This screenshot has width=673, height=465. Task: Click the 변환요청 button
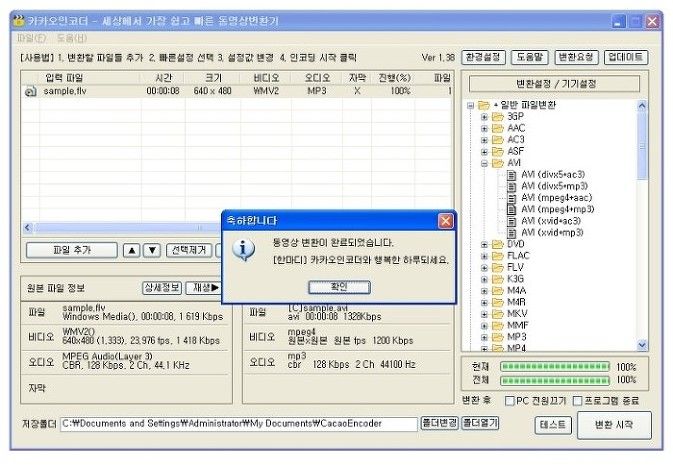(576, 57)
